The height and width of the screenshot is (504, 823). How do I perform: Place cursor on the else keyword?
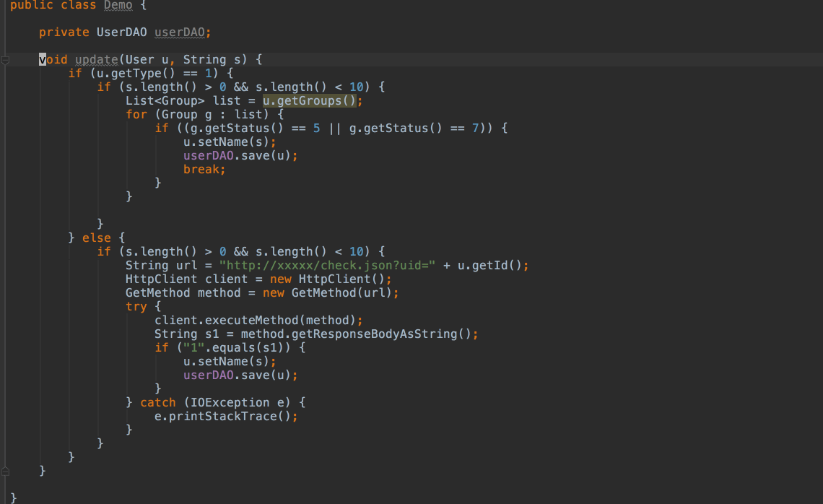pyautogui.click(x=96, y=238)
